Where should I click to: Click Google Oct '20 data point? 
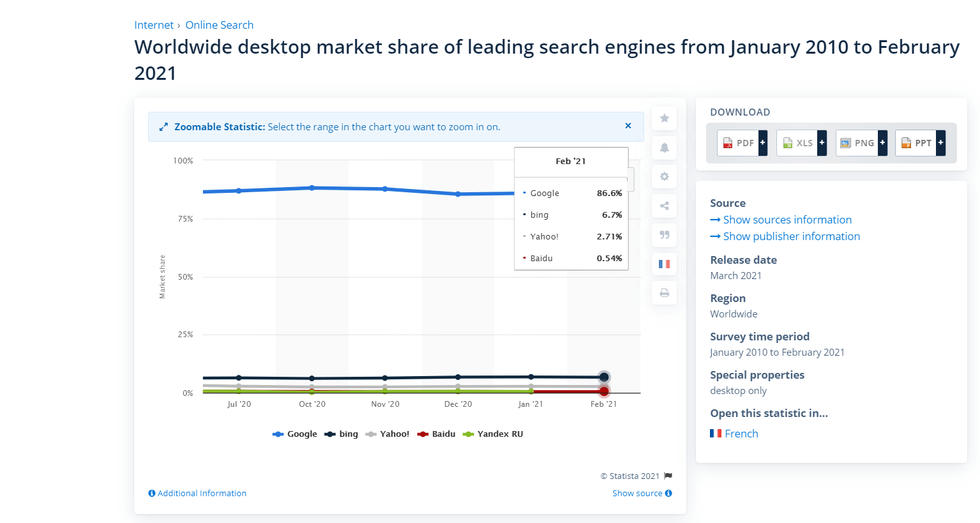tap(312, 188)
